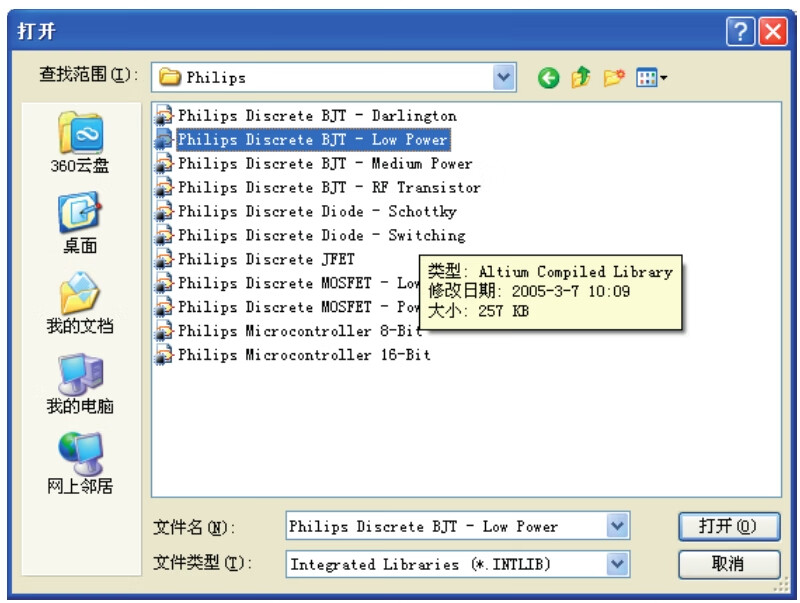
Task: Open the context help question mark button
Action: pyautogui.click(x=740, y=32)
